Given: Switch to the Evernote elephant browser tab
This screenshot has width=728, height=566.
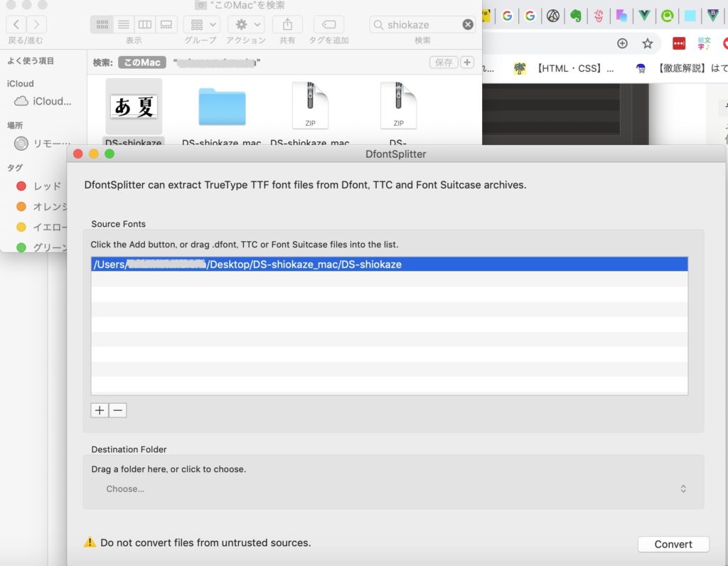Looking at the screenshot, I should coord(576,16).
